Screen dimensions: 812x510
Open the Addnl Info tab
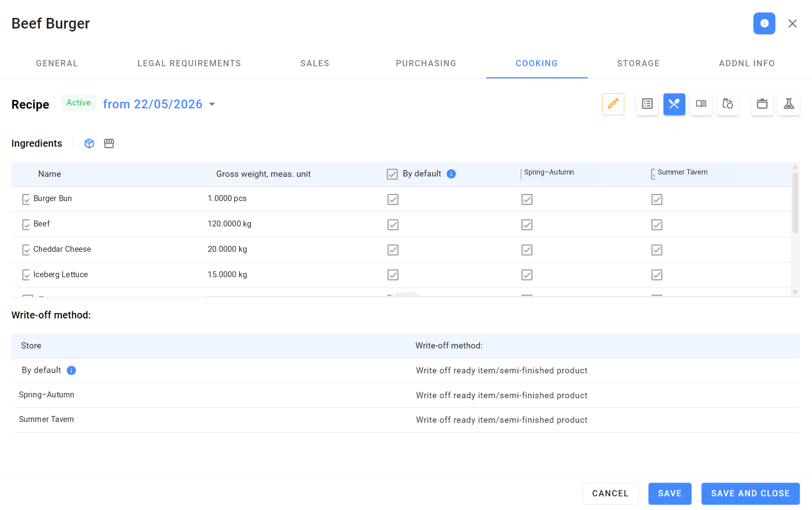coord(747,63)
